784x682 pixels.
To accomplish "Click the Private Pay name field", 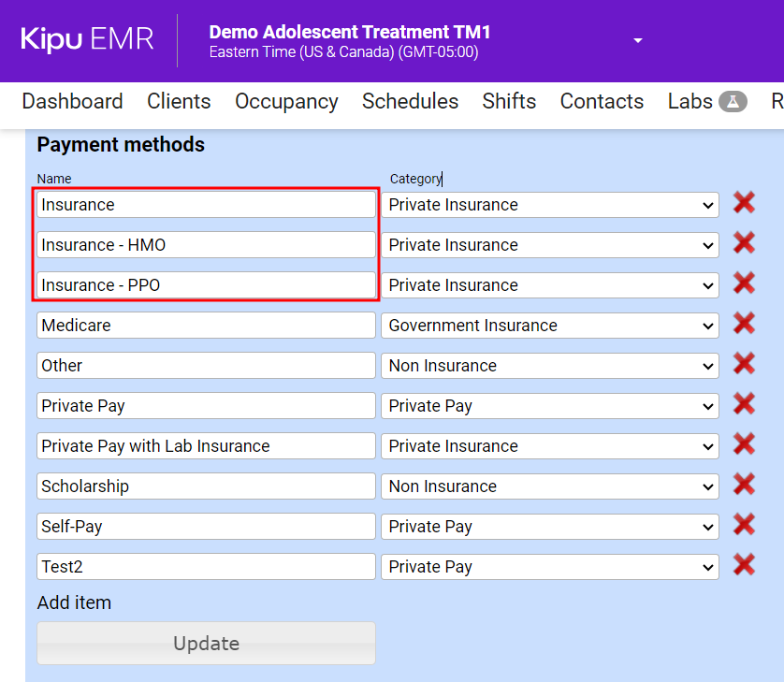I will pos(206,406).
